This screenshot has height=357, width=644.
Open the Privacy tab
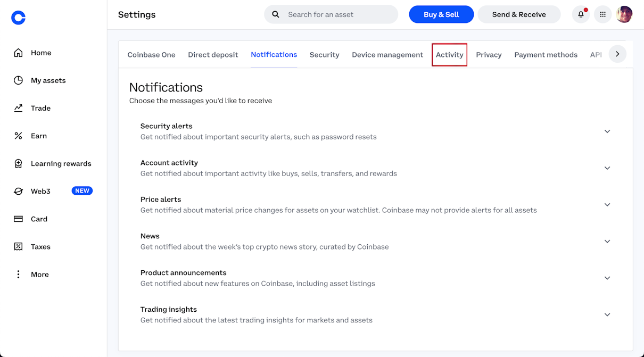(x=489, y=55)
